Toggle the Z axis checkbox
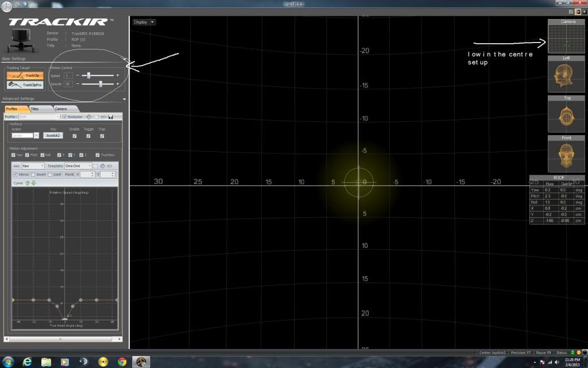 (81, 155)
